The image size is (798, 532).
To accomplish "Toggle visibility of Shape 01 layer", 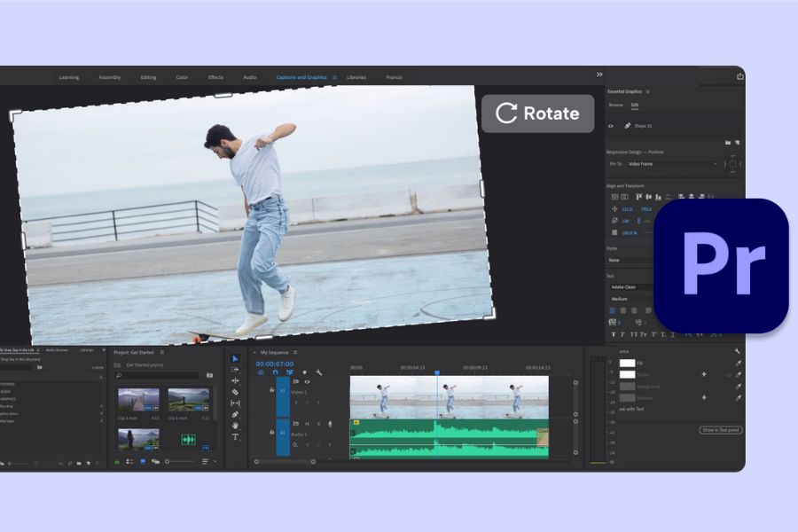I will 610,126.
